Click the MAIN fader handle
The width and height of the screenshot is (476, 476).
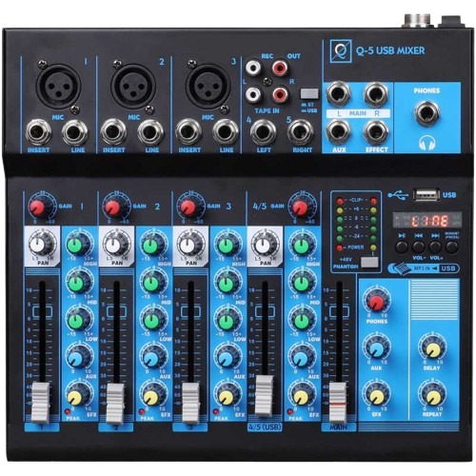(338, 403)
